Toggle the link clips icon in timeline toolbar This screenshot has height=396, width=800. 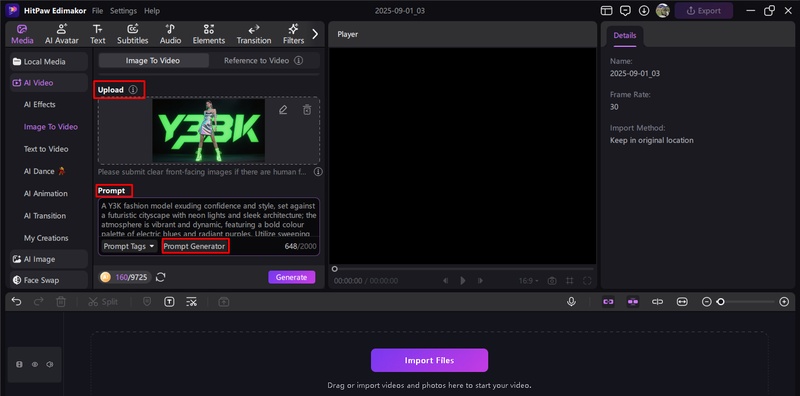point(608,302)
